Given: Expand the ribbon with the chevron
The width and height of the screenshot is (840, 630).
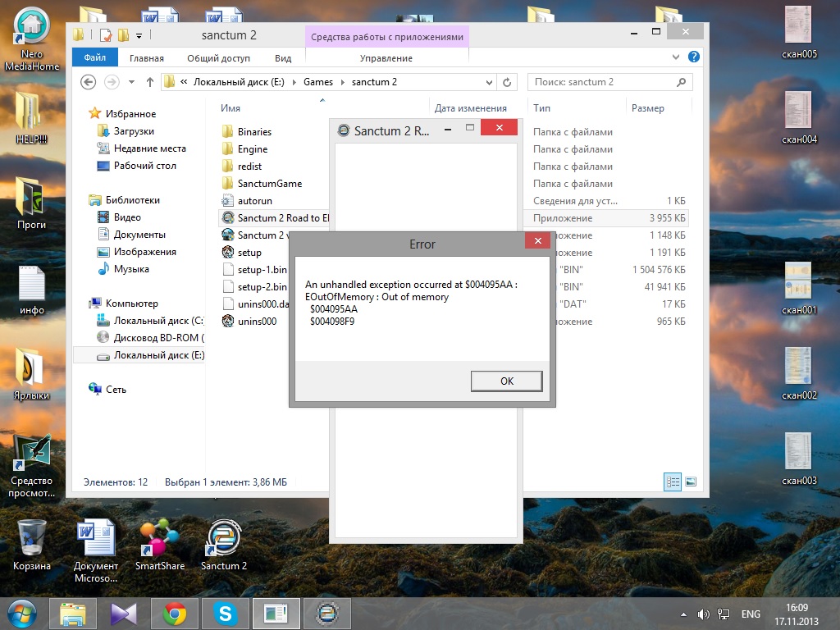Looking at the screenshot, I should click(x=676, y=57).
